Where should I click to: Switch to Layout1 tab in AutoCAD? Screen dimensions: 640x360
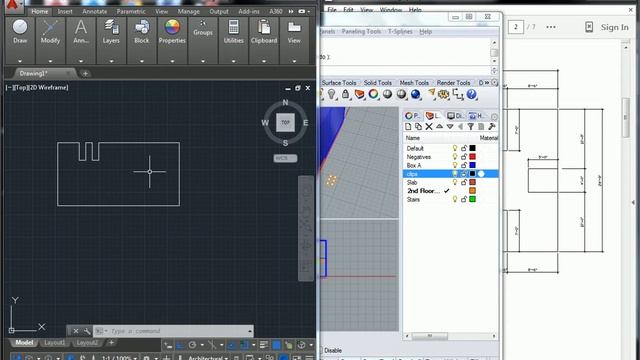click(x=54, y=342)
